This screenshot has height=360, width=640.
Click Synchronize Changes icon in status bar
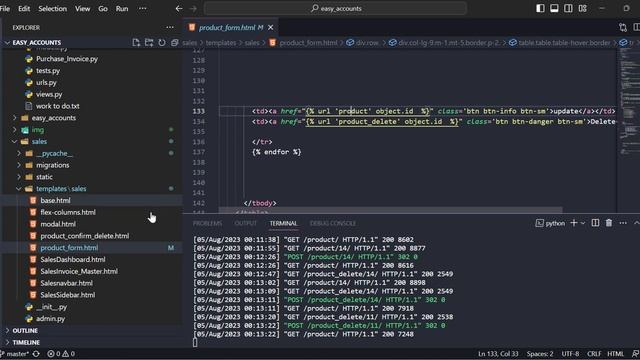tap(36, 354)
